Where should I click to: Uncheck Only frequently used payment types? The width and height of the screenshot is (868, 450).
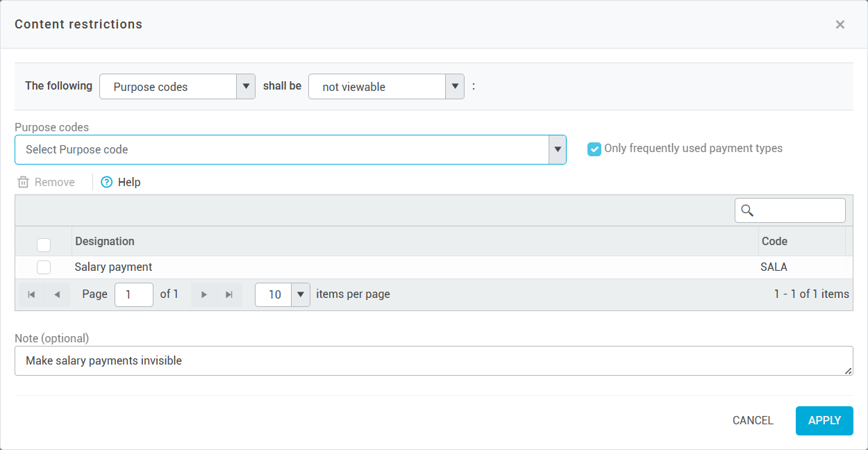click(x=594, y=149)
